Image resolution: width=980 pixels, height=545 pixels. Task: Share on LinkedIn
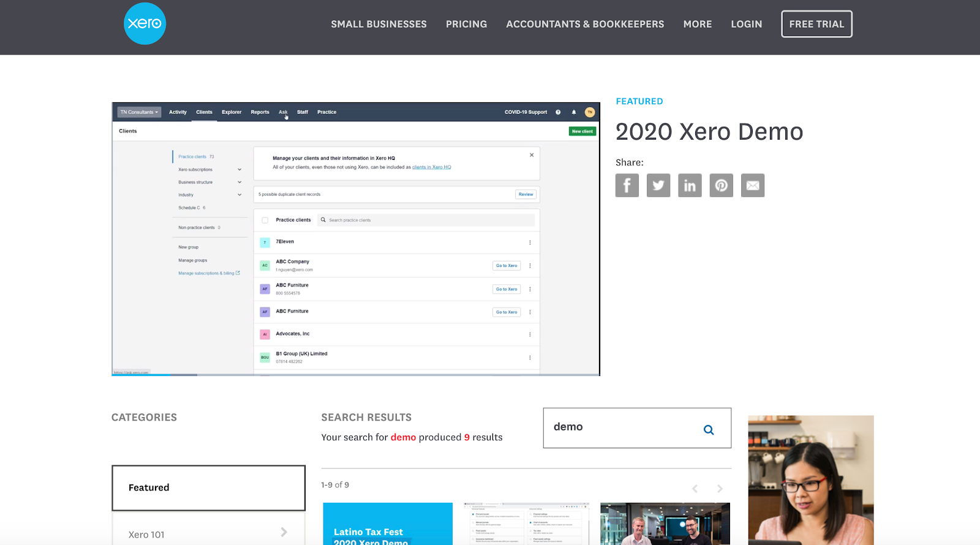pos(690,186)
